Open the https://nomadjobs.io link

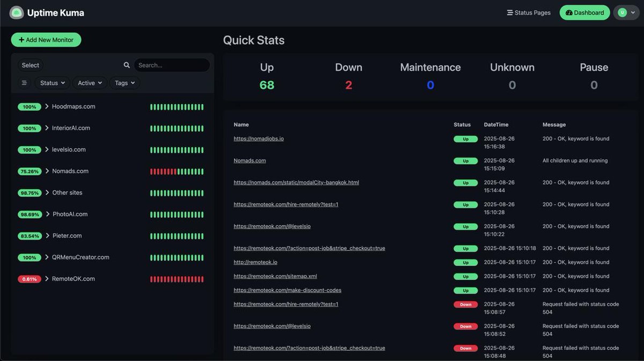pos(259,139)
